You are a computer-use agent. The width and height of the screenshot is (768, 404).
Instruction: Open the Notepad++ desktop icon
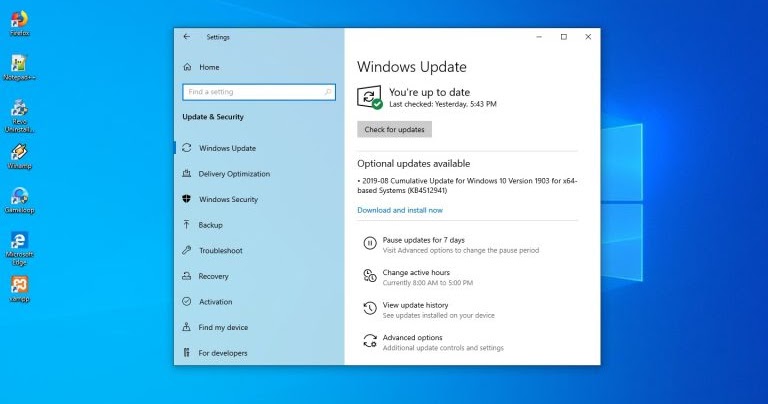(20, 68)
